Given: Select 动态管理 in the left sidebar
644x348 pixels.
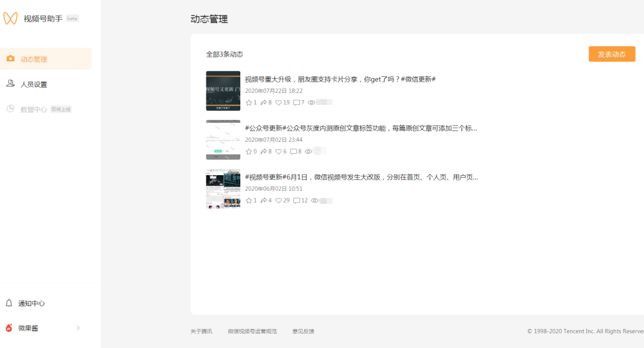Looking at the screenshot, I should (33, 58).
